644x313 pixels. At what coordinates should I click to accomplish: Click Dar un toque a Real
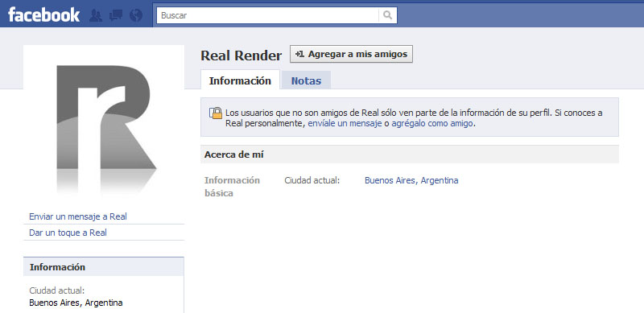coord(68,233)
